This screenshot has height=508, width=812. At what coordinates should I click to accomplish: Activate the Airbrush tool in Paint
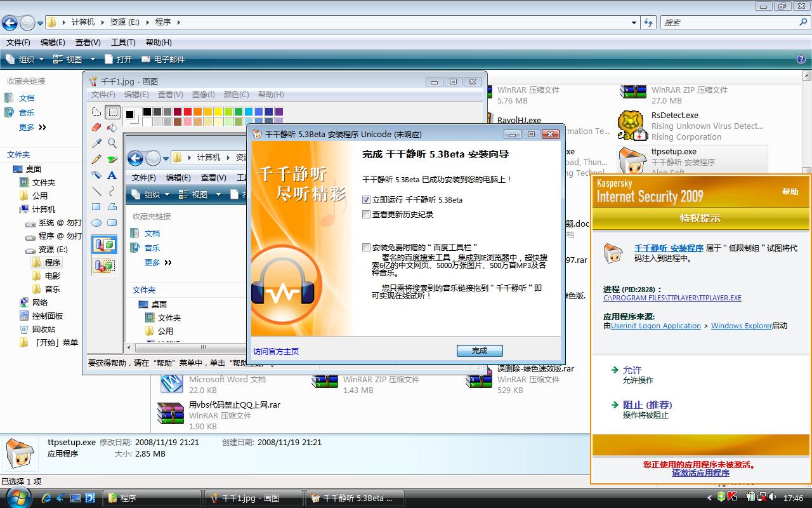point(96,175)
